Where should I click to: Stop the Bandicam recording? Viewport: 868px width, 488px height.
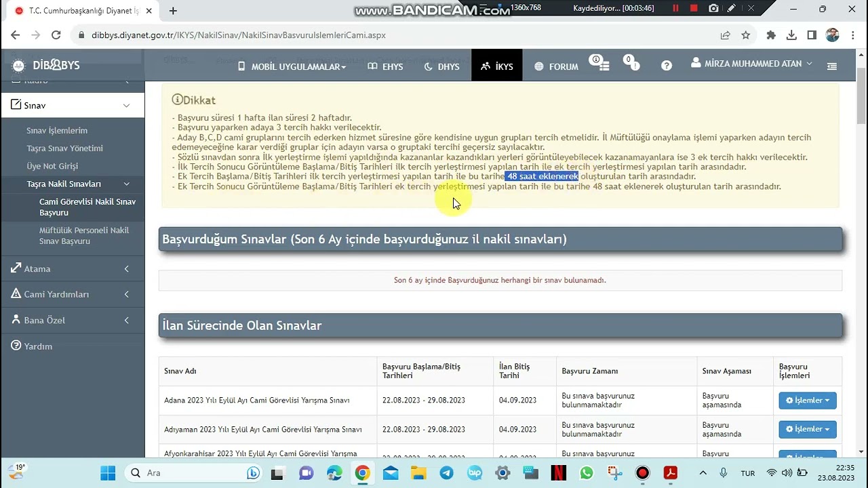click(694, 9)
